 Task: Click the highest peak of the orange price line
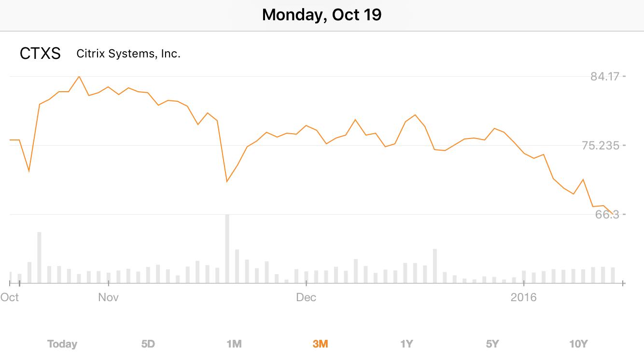[x=79, y=77]
